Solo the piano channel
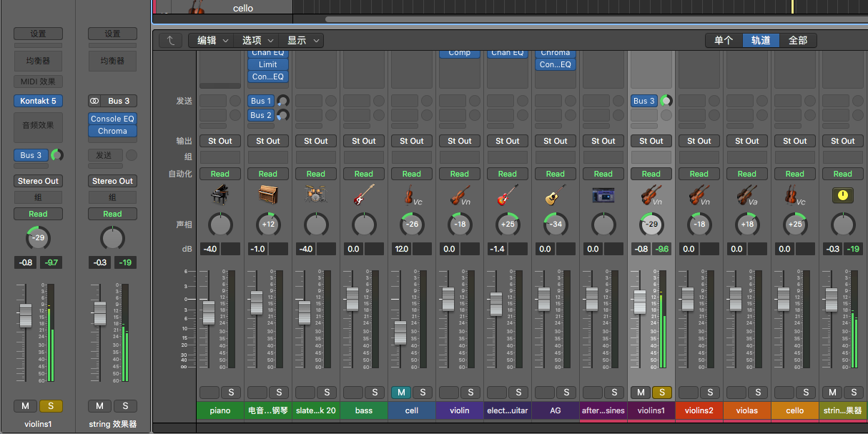 pos(230,392)
